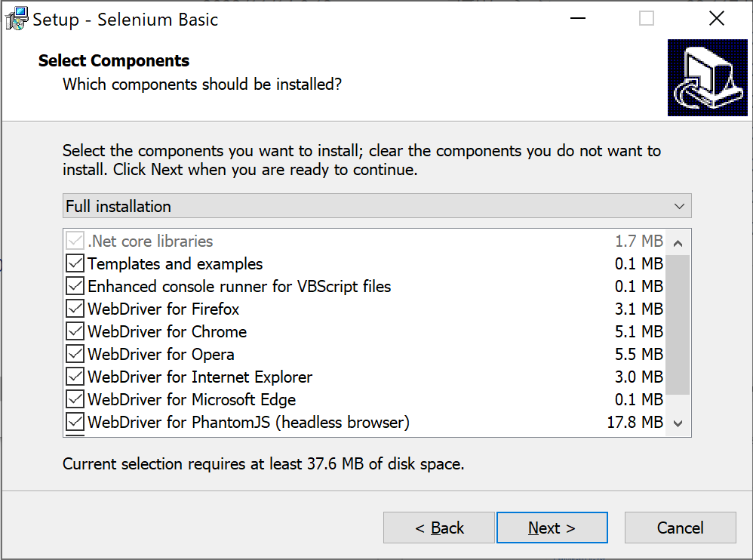The width and height of the screenshot is (753, 560).
Task: Click the installer wizard graphic image
Action: [707, 78]
